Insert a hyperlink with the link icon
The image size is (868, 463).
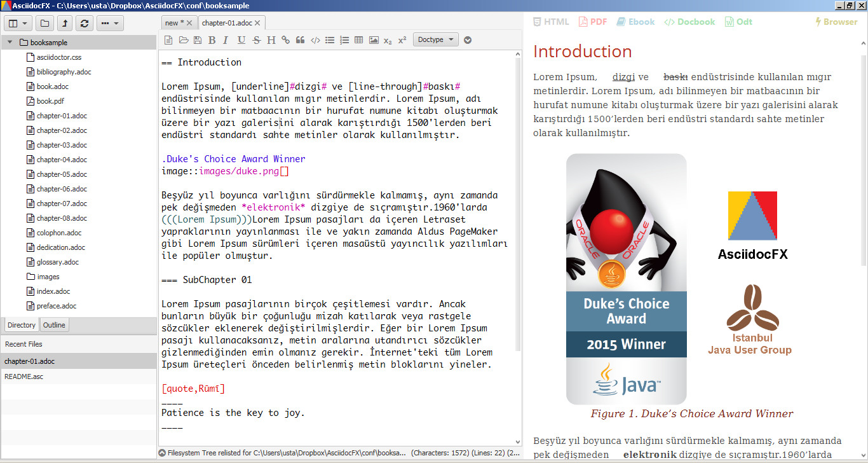[x=286, y=40]
